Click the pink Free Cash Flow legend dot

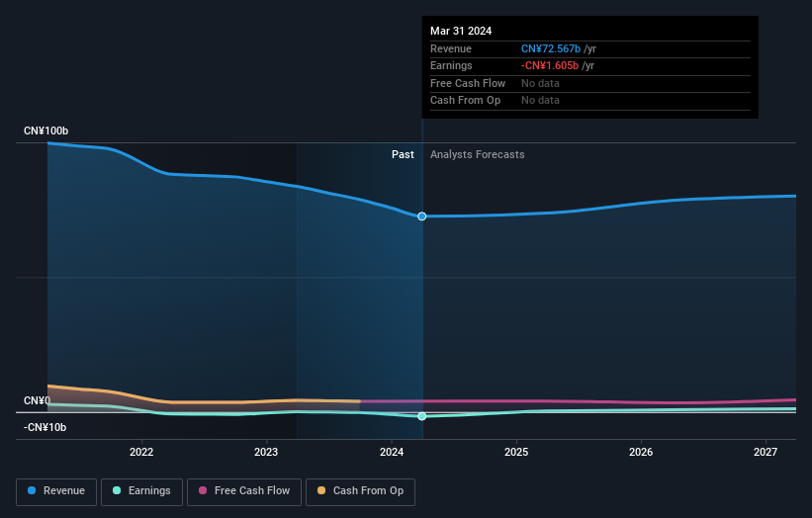[203, 490]
